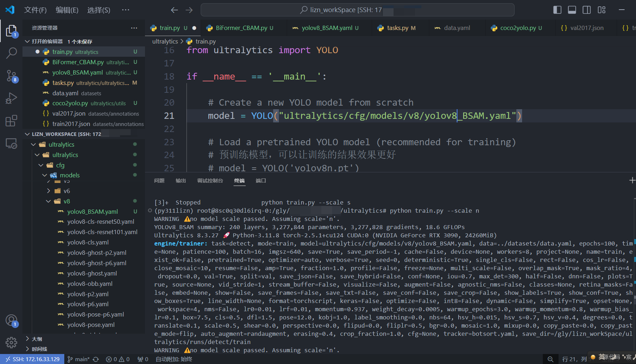Expand the 大纲 outline section
Screen dimensions: 636x364
(x=27, y=339)
